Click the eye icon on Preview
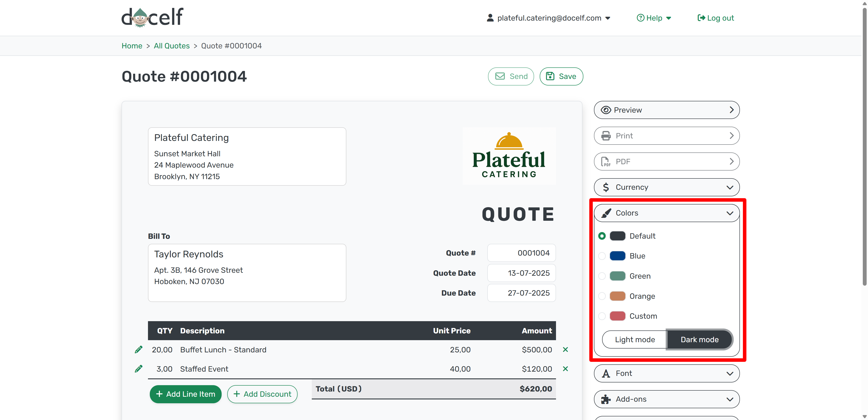The width and height of the screenshot is (868, 420). 606,110
